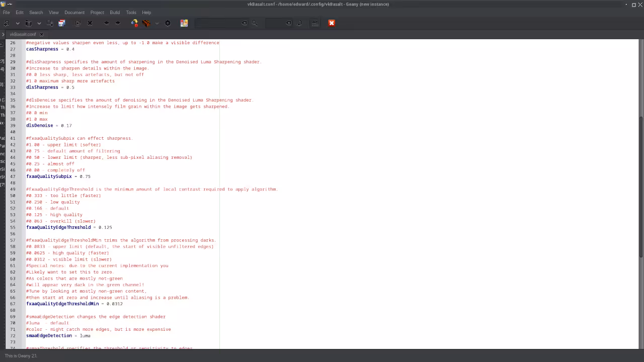Click the dlsDenoise = 0.17 line
Viewport: 644px width, 362px height.
point(49,126)
